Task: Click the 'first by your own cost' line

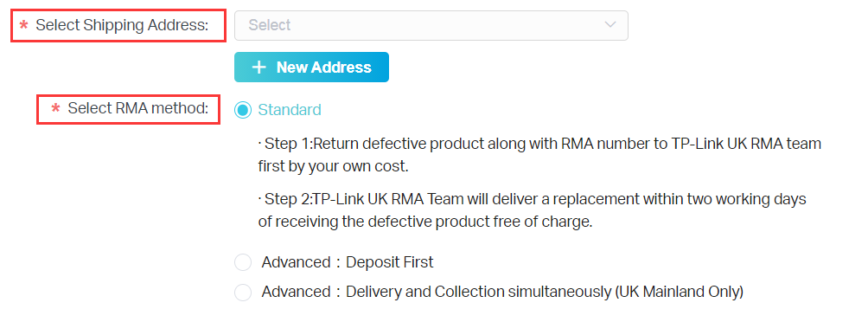Action: pos(333,166)
